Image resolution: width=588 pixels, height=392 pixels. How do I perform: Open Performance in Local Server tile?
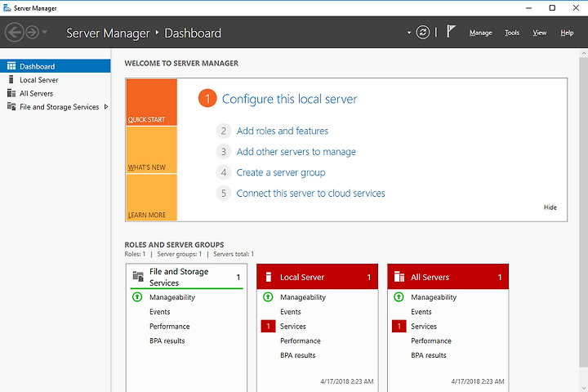coord(301,341)
